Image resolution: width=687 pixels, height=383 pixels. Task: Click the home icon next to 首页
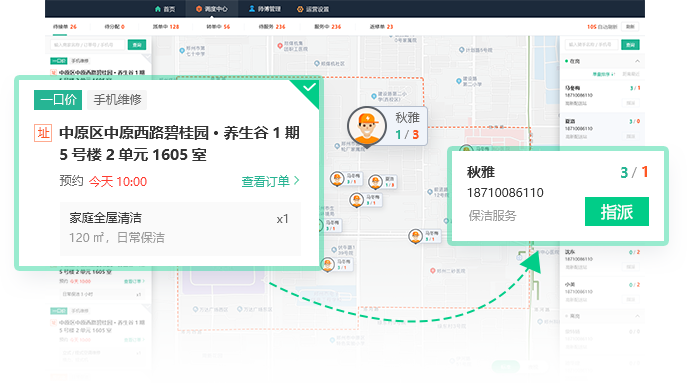[158, 9]
